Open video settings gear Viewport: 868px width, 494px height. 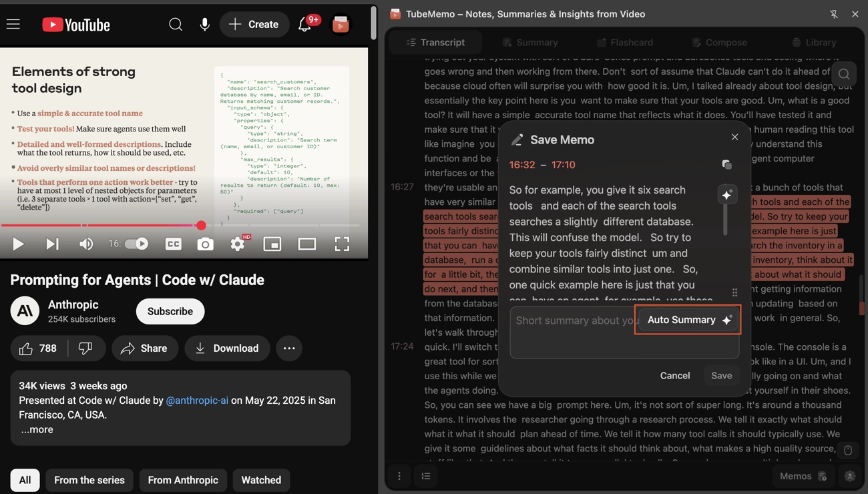point(238,244)
